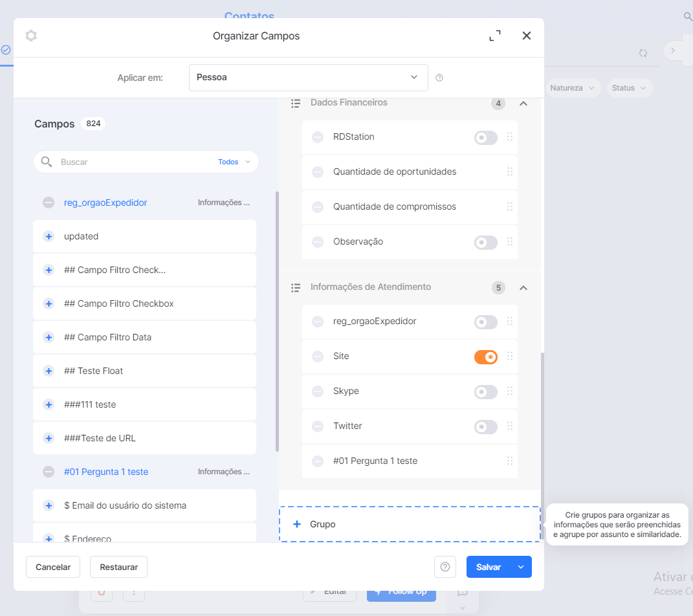
Task: Close the Organizar Campos dialog
Action: tap(526, 36)
